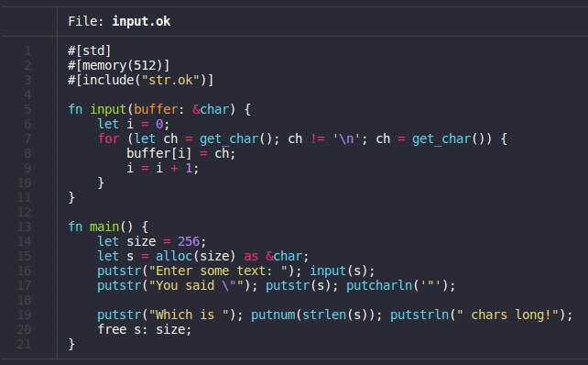This screenshot has height=365, width=588.
Task: Click line number 13 in the gutter
Action: pyautogui.click(x=25, y=227)
